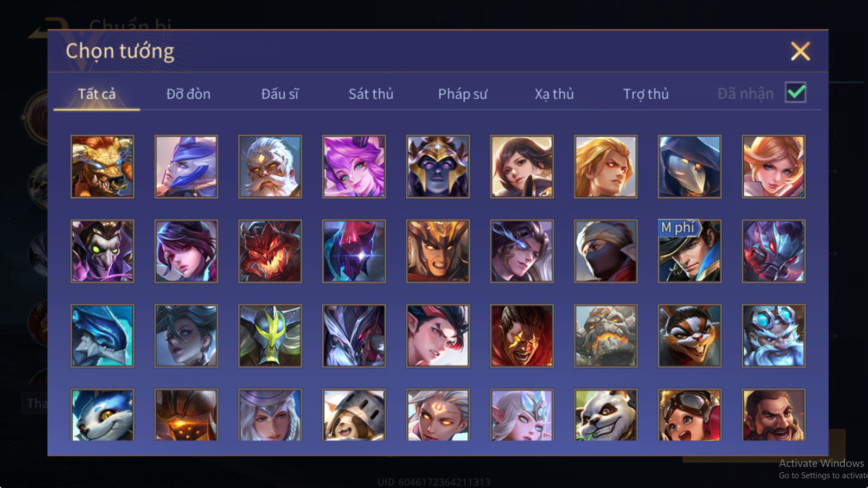Pick the goggles pilot girl hero
The height and width of the screenshot is (488, 868).
[690, 415]
